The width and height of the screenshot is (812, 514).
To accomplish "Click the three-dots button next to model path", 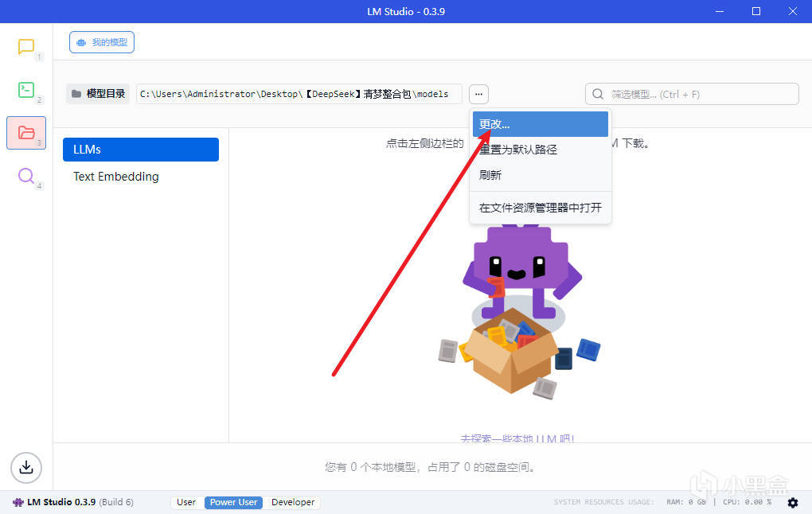I will (x=478, y=94).
